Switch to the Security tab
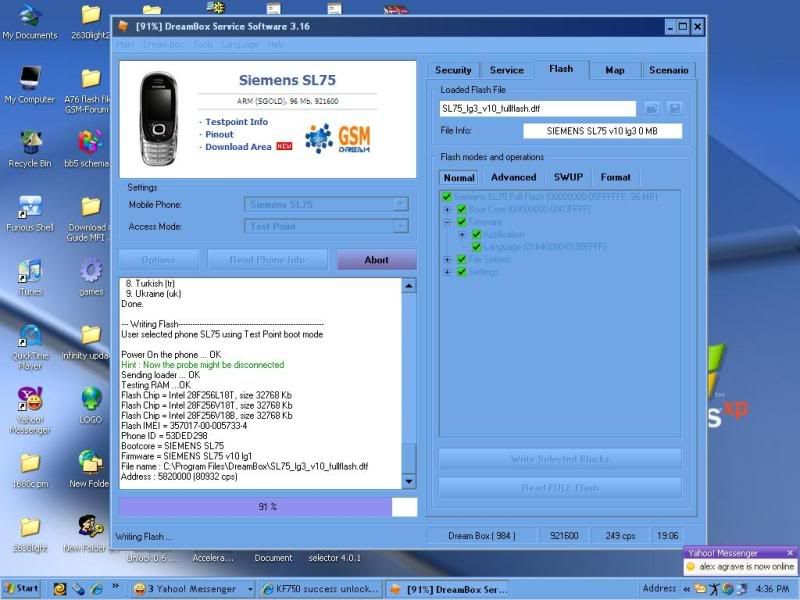 coord(453,70)
